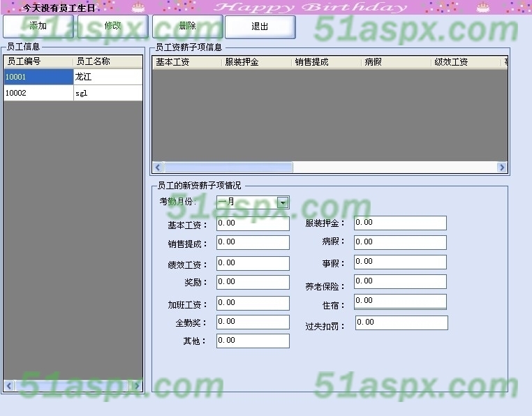Click the 基本工资 column header in the salary grid

point(187,62)
